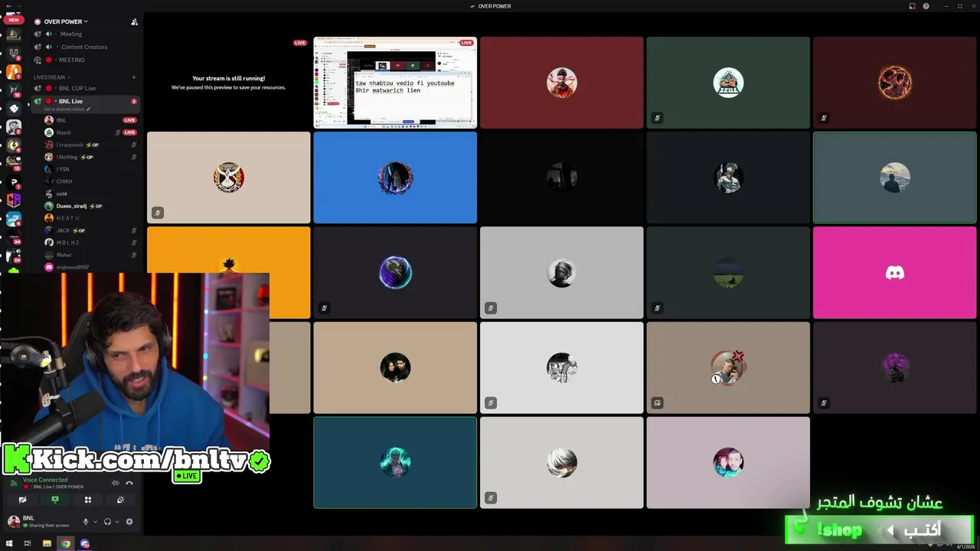
Task: Stop screen sharing with green screen button
Action: [55, 500]
